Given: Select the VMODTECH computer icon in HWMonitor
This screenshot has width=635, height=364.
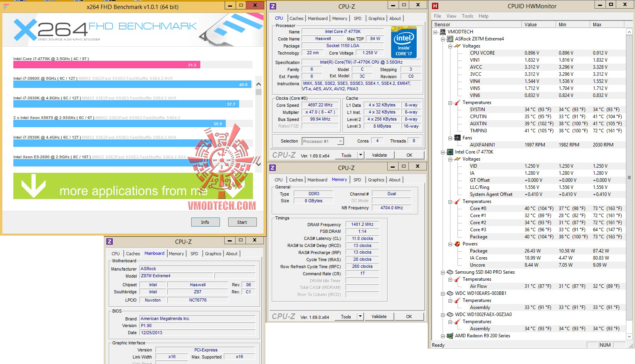Looking at the screenshot, I should (x=443, y=32).
